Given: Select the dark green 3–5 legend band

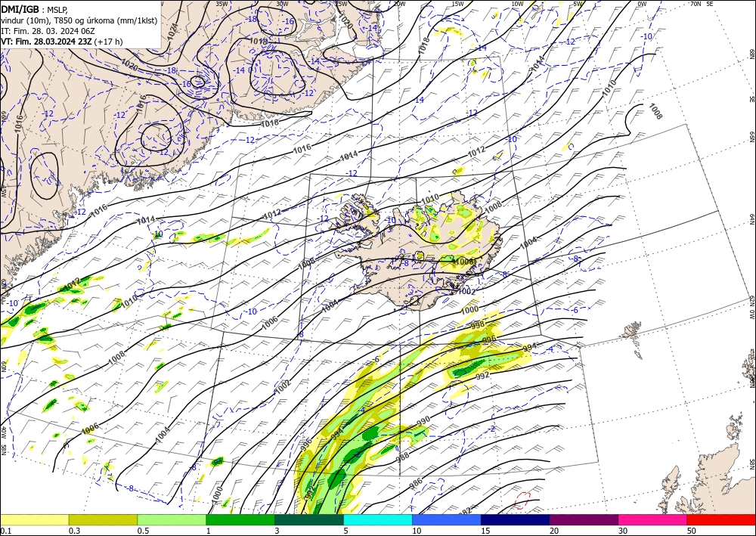Looking at the screenshot, I should click(309, 519).
